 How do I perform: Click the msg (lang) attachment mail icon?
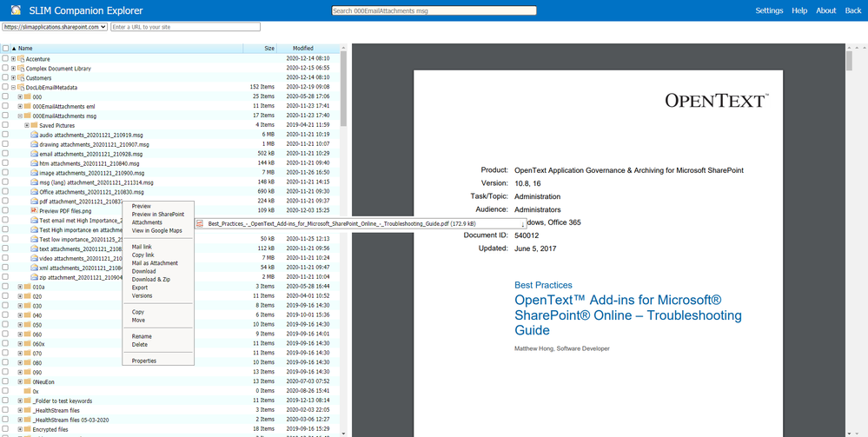34,182
